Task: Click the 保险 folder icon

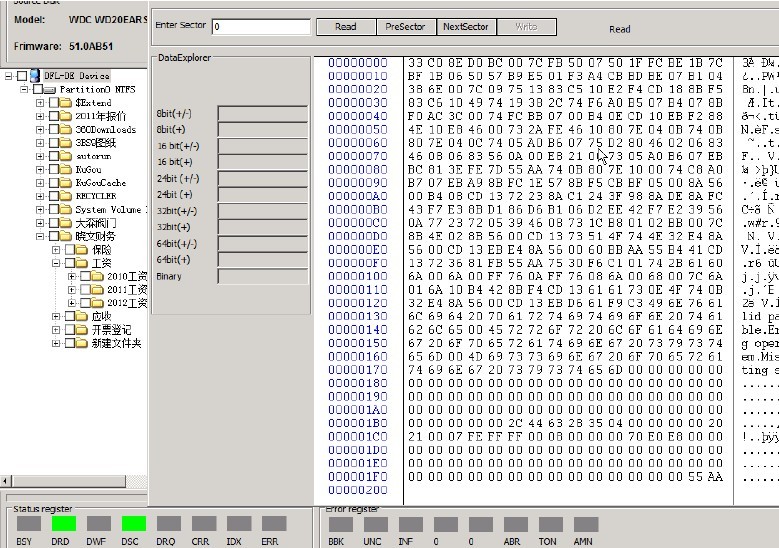Action: coord(82,250)
